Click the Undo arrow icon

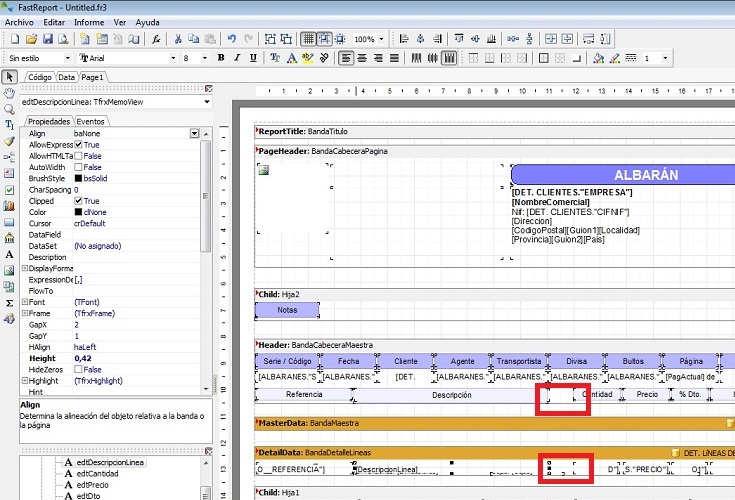[x=232, y=39]
